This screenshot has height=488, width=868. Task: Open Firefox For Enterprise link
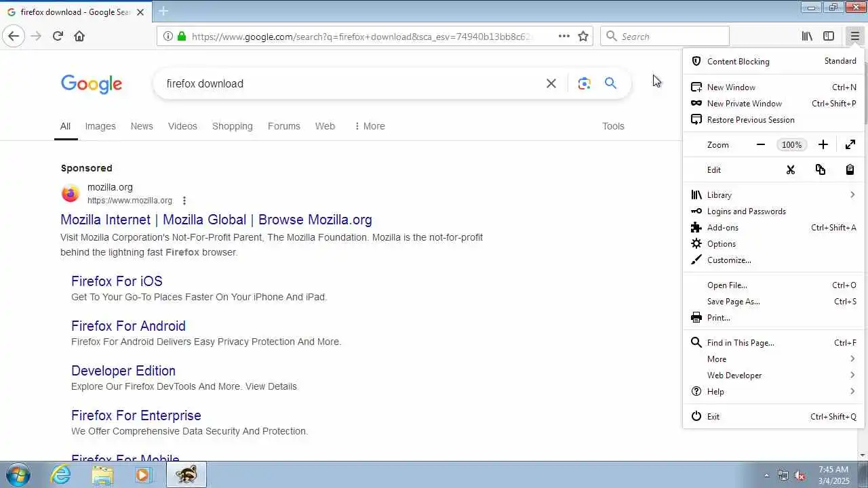(x=136, y=415)
